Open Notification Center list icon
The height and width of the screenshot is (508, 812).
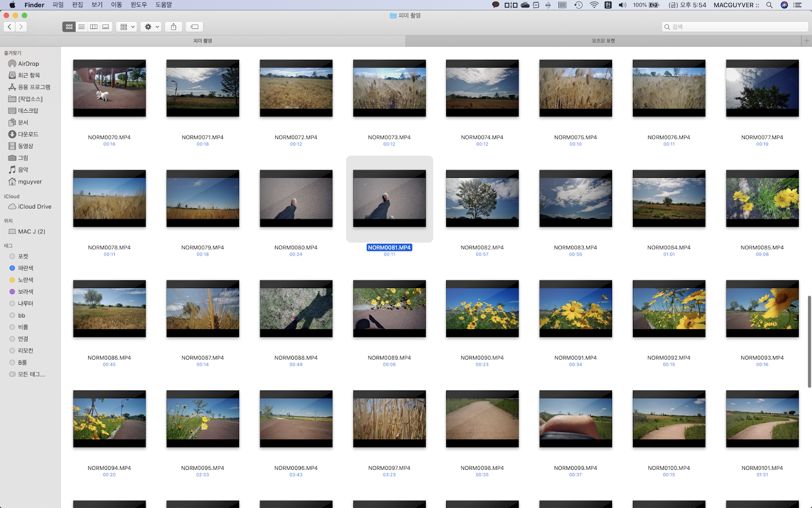[x=797, y=5]
